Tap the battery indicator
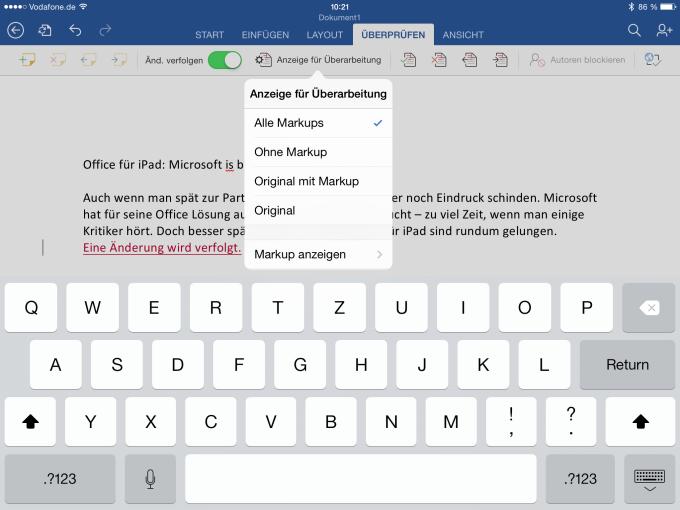The width and height of the screenshot is (680, 510). (668, 7)
